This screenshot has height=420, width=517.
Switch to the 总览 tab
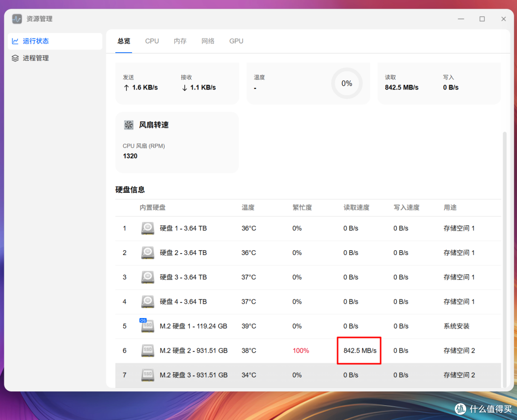(x=124, y=41)
